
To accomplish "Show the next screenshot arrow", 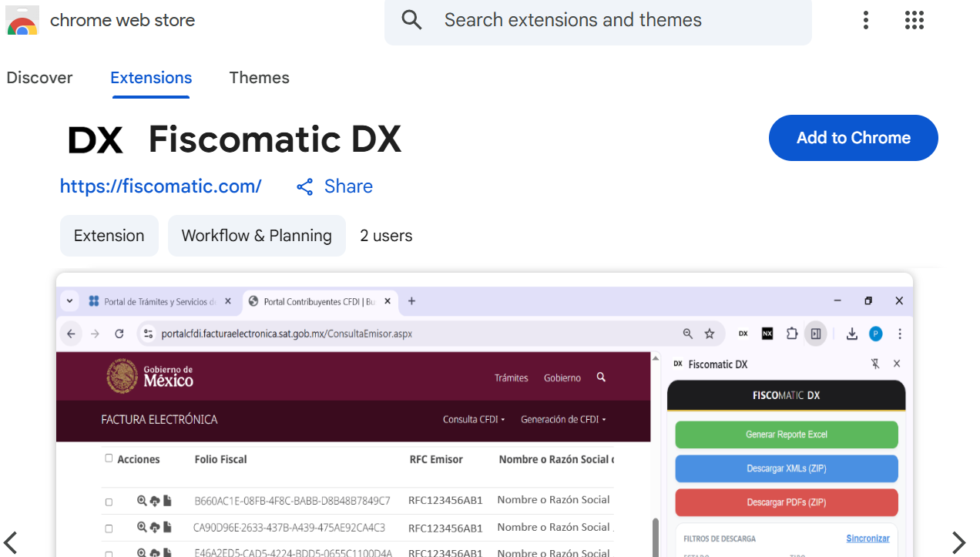I will 958,542.
